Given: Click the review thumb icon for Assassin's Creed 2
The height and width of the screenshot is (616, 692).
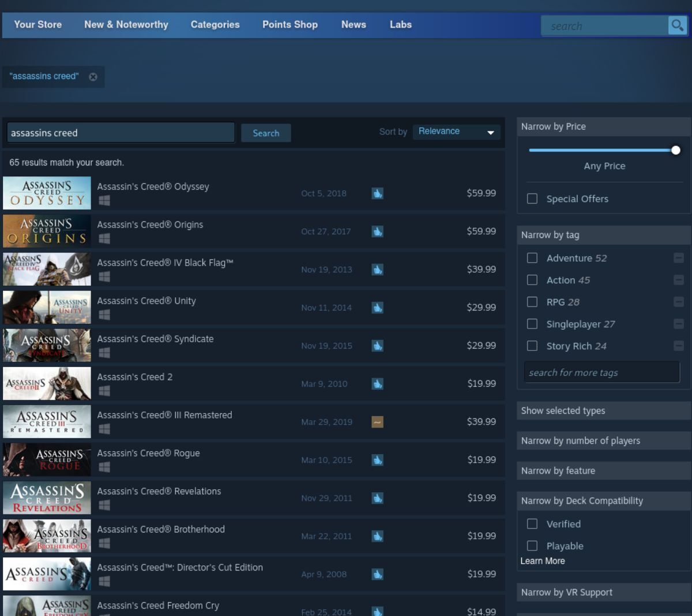Looking at the screenshot, I should [377, 384].
